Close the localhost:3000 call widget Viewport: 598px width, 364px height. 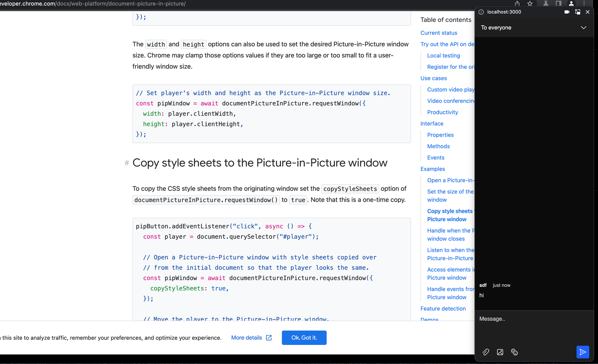(x=588, y=12)
